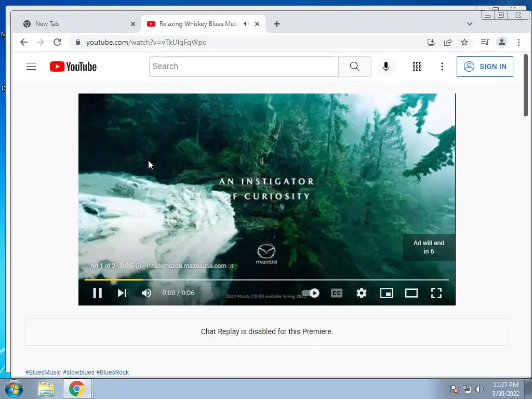Open the #BluesRock hashtag
This screenshot has height=399, width=532.
112,372
